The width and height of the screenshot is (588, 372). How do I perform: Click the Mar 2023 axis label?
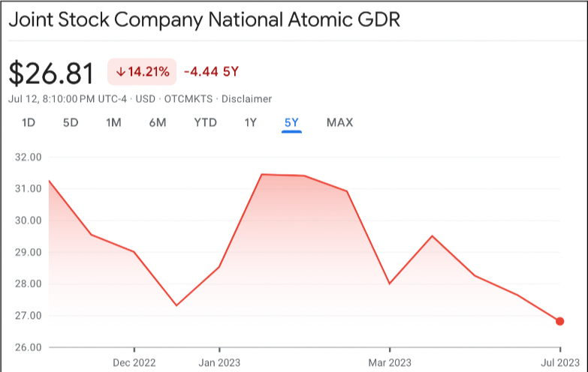(x=390, y=363)
